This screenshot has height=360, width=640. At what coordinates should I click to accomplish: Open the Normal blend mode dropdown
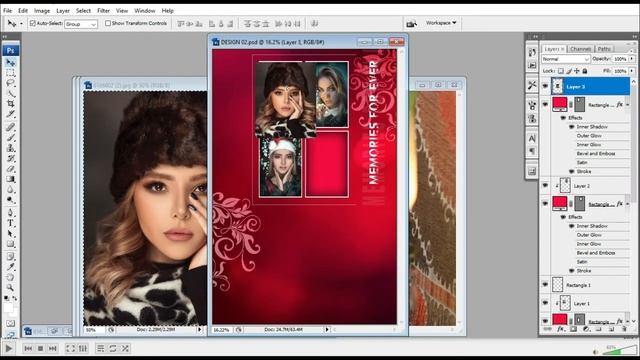point(565,59)
